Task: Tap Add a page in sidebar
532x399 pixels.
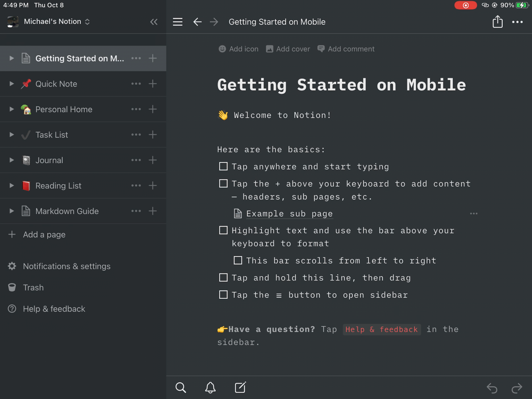Action: [37, 235]
